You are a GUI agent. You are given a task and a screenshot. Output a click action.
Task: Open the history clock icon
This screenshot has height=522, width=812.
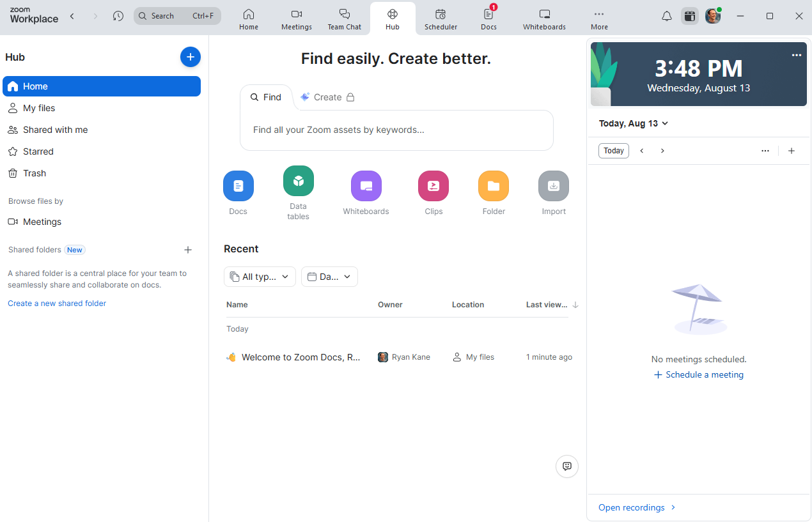118,16
